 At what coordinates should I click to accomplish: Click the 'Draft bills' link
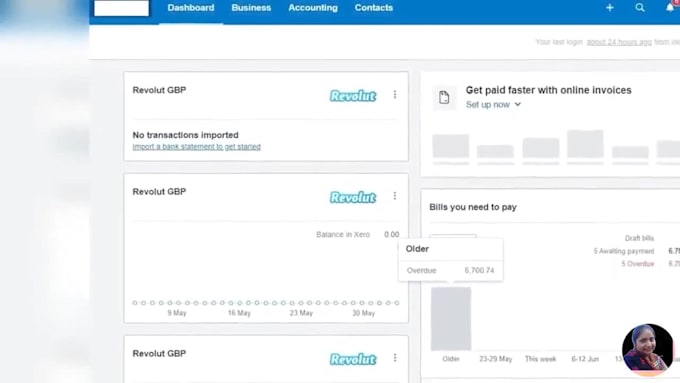639,238
